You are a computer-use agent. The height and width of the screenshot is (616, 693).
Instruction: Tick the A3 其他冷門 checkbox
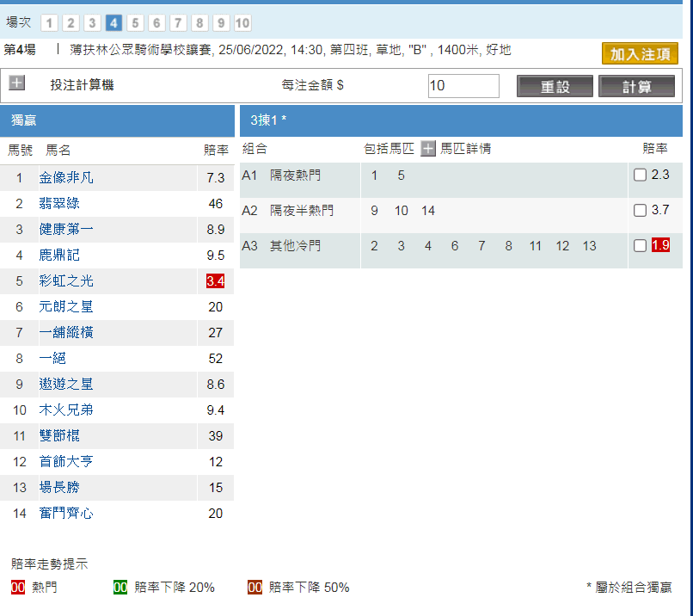(640, 246)
